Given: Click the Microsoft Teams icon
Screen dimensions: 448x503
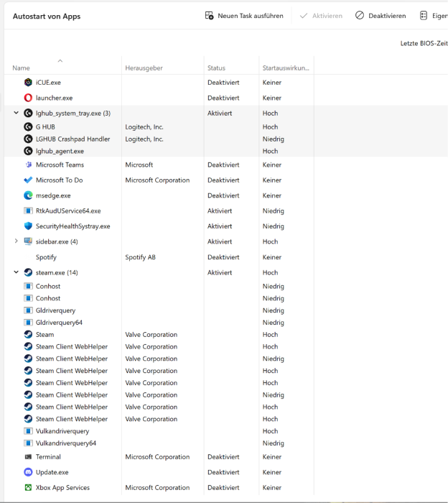Looking at the screenshot, I should coord(28,165).
